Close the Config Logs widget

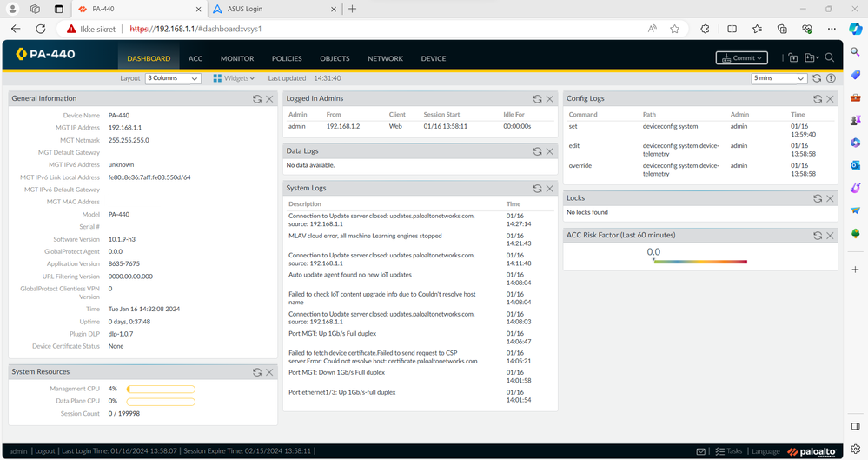click(830, 99)
